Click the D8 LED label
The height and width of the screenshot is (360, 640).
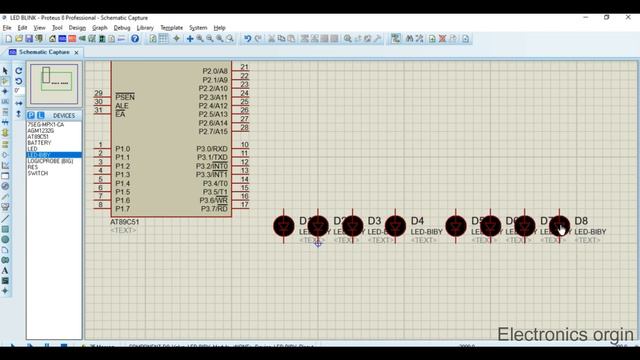pyautogui.click(x=581, y=221)
